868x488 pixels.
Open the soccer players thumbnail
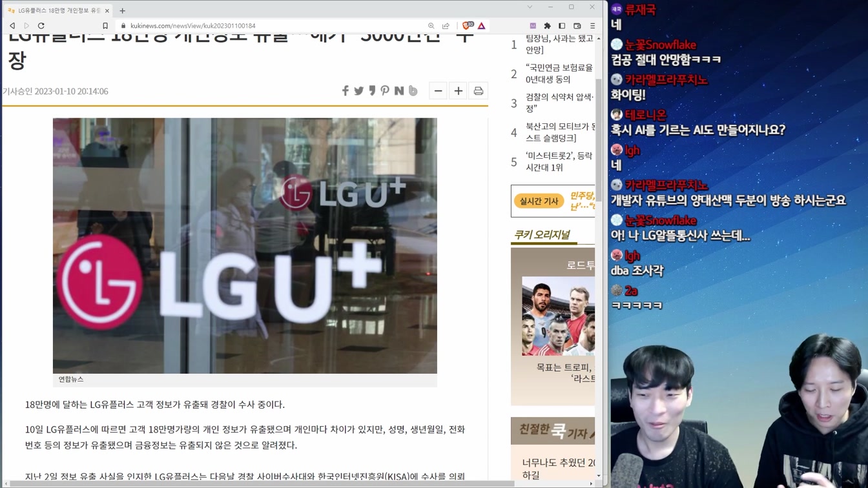coord(558,316)
